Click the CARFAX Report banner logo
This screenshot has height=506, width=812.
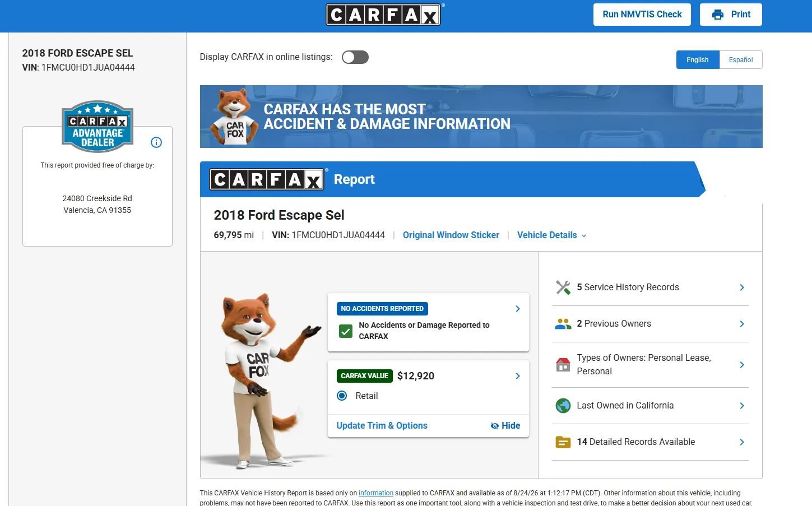[267, 179]
